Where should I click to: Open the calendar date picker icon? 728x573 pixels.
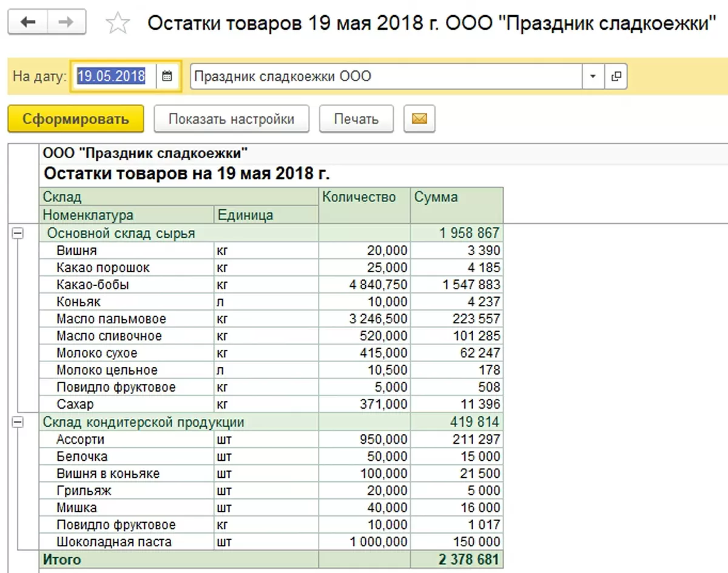167,76
